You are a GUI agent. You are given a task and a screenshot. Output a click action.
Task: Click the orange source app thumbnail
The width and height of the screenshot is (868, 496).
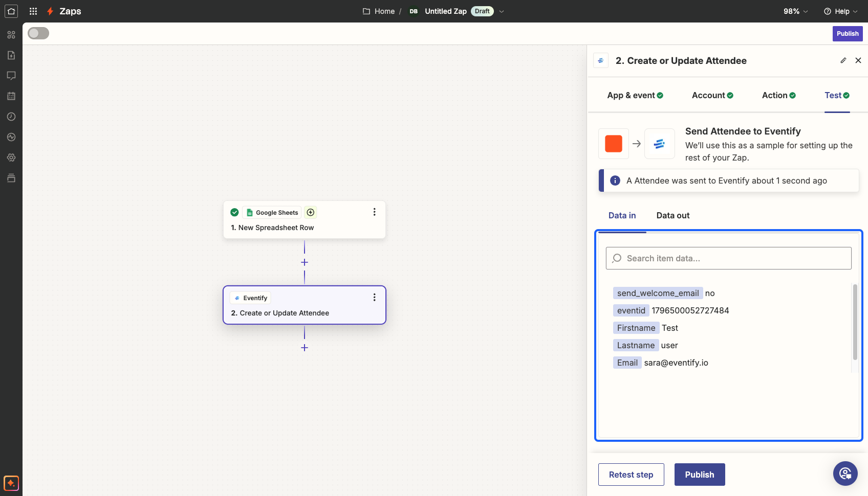[x=614, y=144]
